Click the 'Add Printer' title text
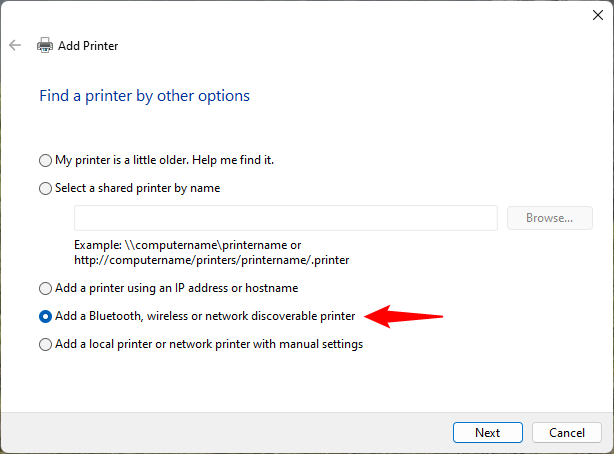The height and width of the screenshot is (454, 614). pyautogui.click(x=88, y=46)
